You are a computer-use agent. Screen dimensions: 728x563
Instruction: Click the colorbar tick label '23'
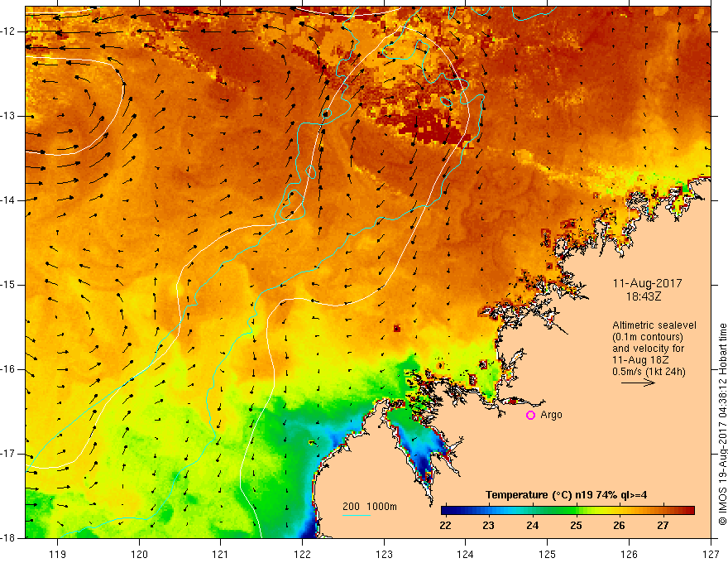(488, 526)
